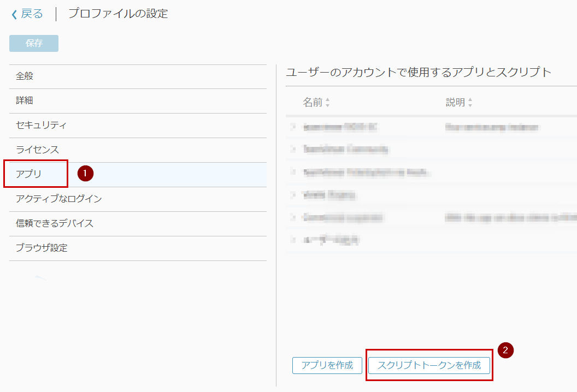Go back via 戻る link
The image size is (577, 392).
coord(32,14)
